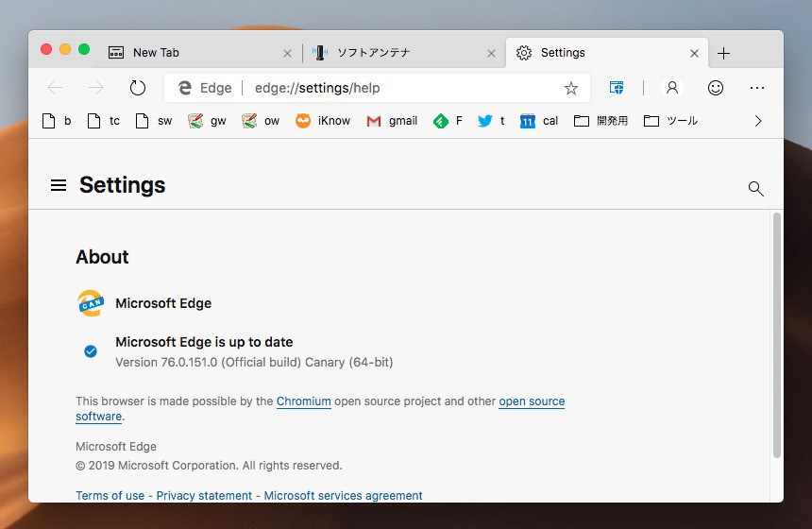Open the Chromium link

(x=303, y=401)
